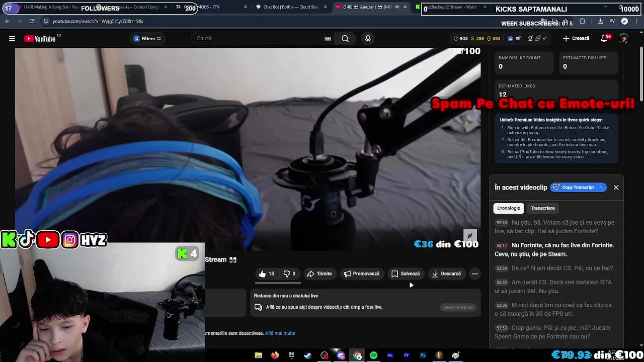Launch Firefox from the taskbar
Screen dimensions: 644x362
(x=275, y=355)
